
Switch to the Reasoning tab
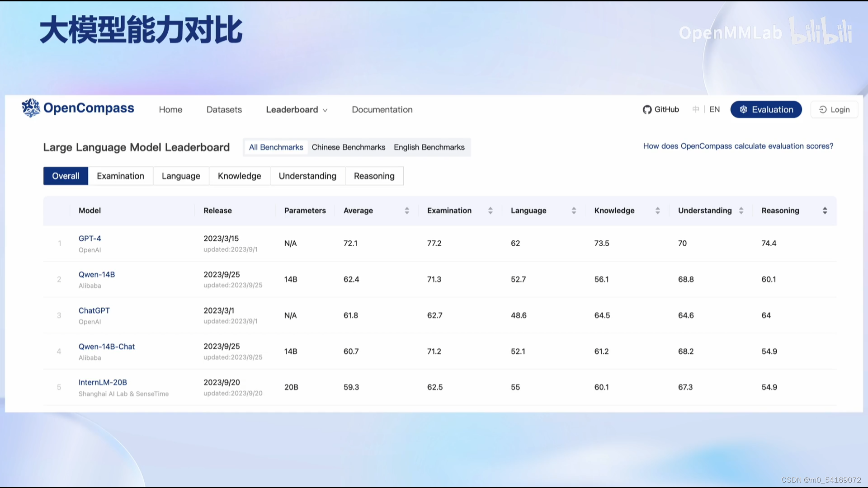tap(374, 176)
